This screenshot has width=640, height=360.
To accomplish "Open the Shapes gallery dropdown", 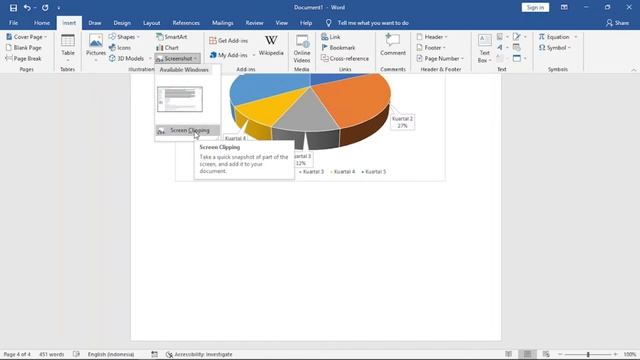I will (124, 37).
